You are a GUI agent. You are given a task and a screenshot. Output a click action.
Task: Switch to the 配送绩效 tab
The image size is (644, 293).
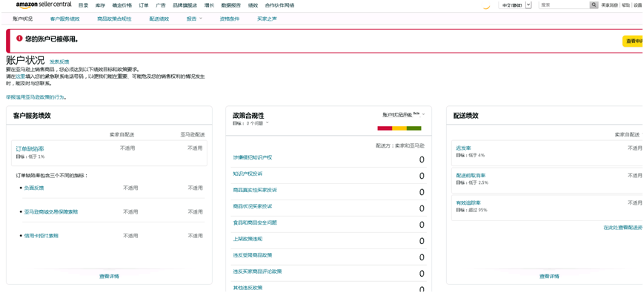[159, 19]
